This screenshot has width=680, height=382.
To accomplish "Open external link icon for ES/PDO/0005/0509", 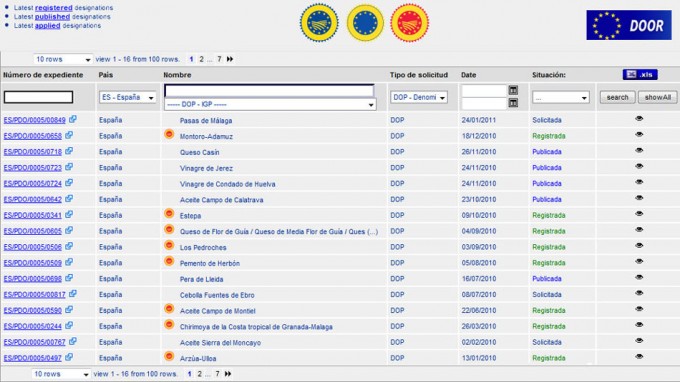I will pyautogui.click(x=69, y=262).
